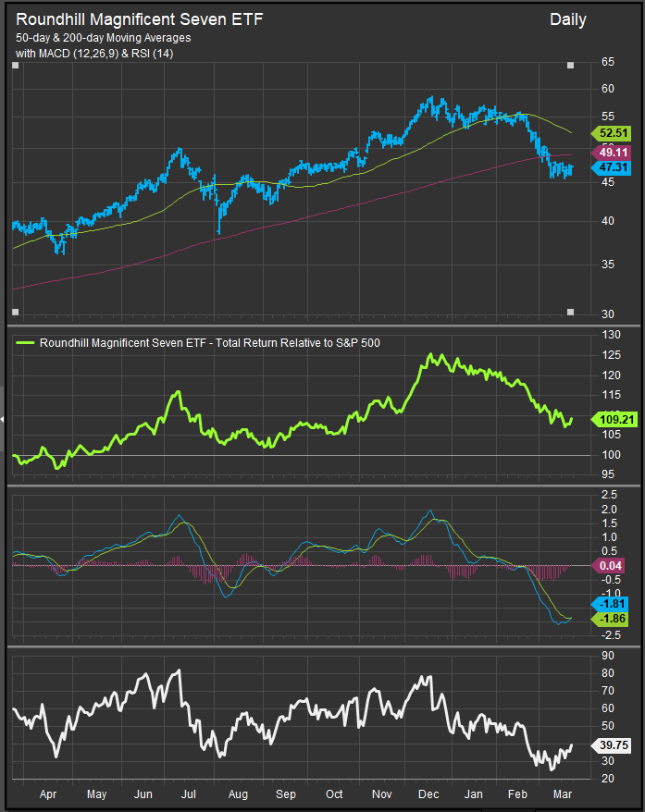645x812 pixels.
Task: Click the 47.31 last price value tag
Action: (x=612, y=167)
